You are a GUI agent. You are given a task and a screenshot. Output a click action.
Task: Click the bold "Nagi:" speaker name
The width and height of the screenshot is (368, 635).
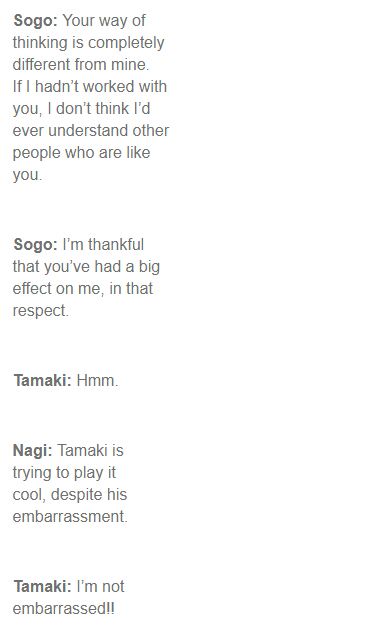(33, 450)
